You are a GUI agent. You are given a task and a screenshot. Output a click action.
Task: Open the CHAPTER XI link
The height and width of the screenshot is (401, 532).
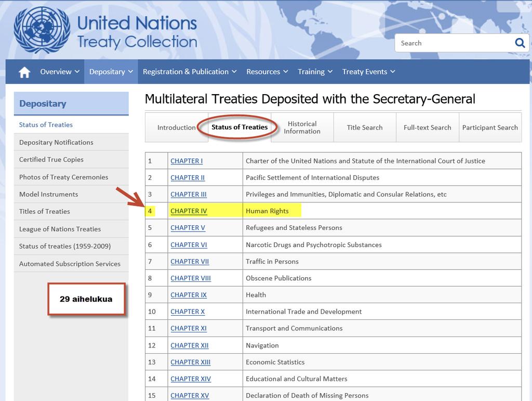click(x=189, y=328)
